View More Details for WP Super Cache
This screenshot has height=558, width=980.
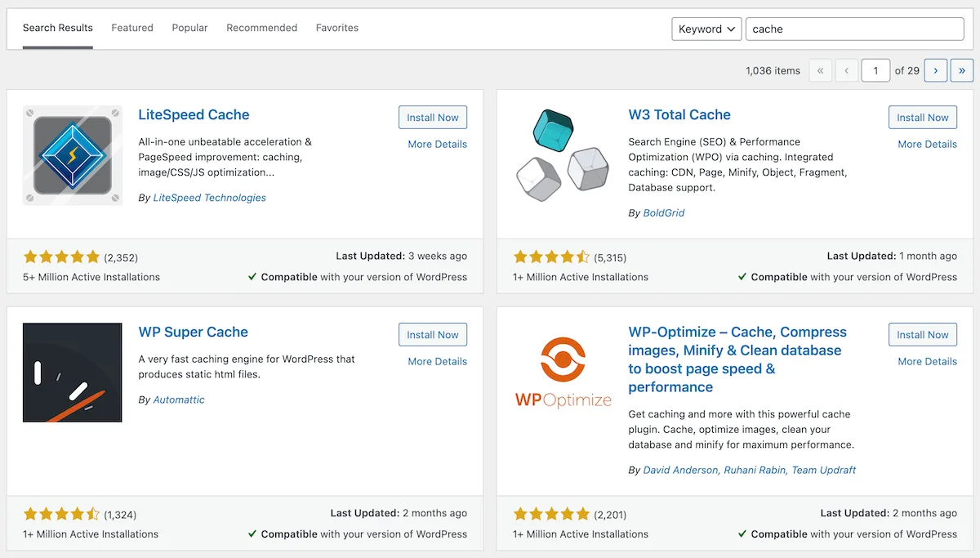click(438, 361)
